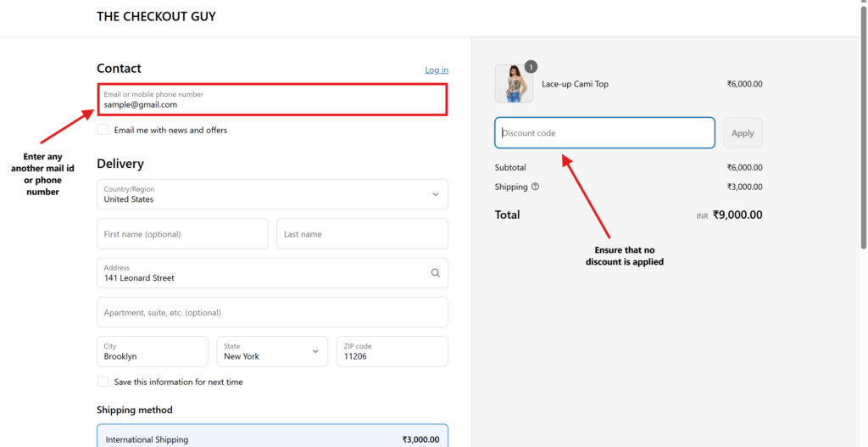The height and width of the screenshot is (447, 868).
Task: Click the Country/Region chevron arrow
Action: coord(435,194)
